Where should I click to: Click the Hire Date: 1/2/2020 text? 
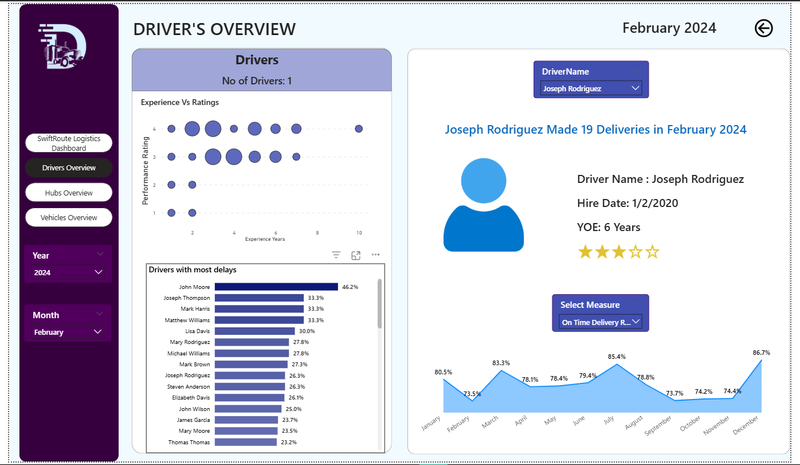point(628,203)
